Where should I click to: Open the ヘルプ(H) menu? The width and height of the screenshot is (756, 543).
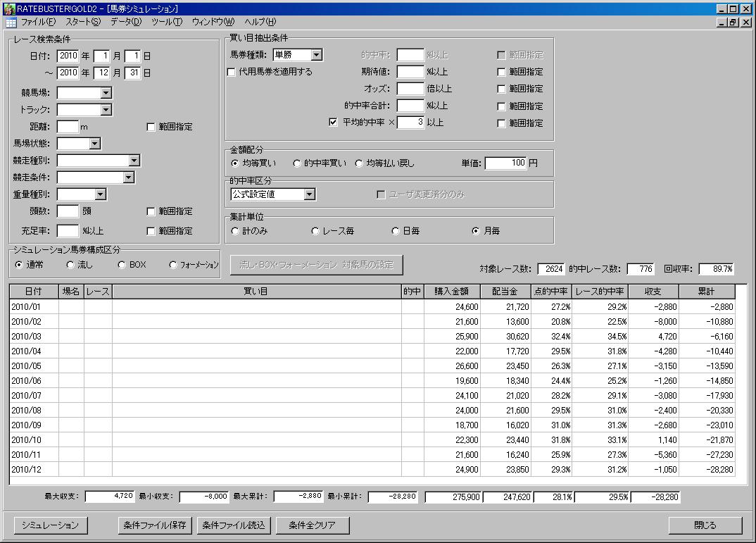(260, 22)
